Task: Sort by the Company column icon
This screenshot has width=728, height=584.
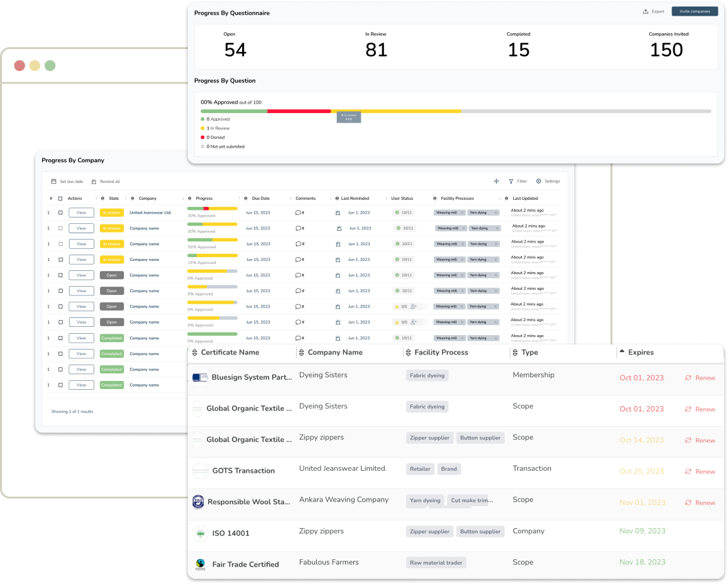Action: click(x=132, y=199)
